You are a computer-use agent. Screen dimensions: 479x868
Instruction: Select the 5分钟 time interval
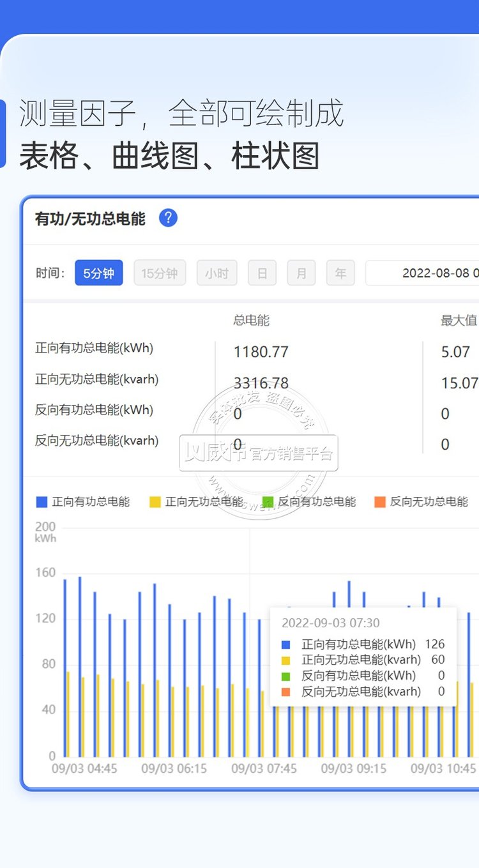click(98, 273)
